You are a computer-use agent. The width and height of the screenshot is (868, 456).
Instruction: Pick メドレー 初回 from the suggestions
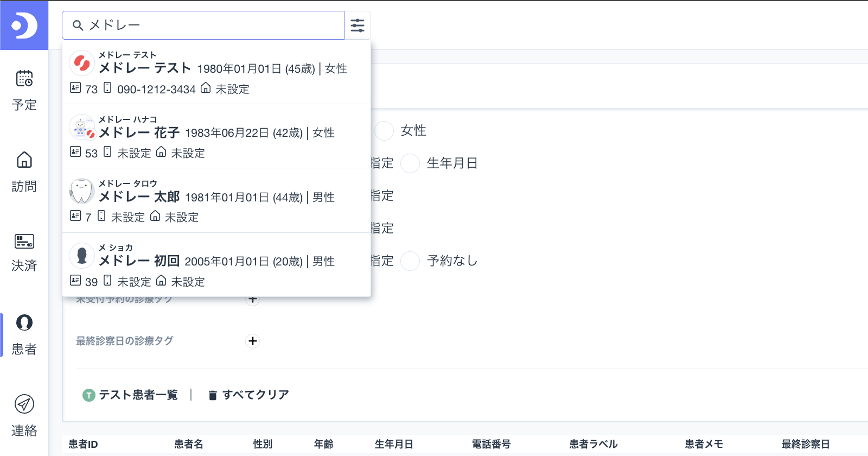point(216,264)
